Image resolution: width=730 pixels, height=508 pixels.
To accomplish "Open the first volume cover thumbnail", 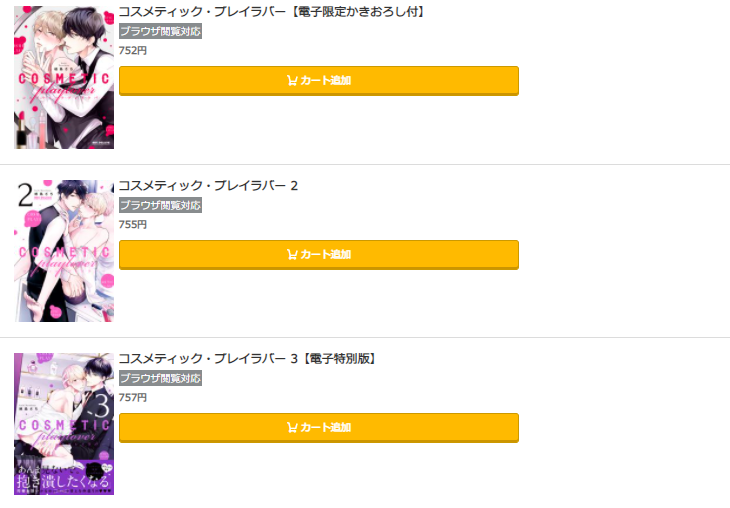I will pos(64,77).
